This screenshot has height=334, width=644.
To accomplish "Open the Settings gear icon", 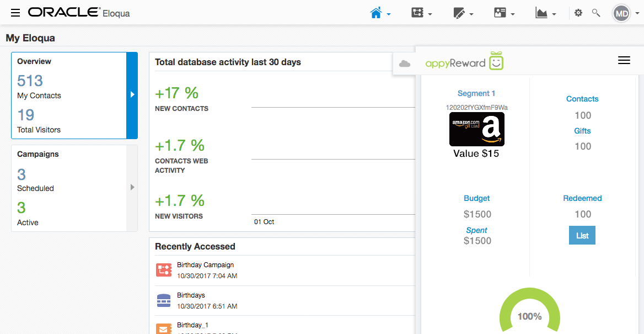I will 578,13.
